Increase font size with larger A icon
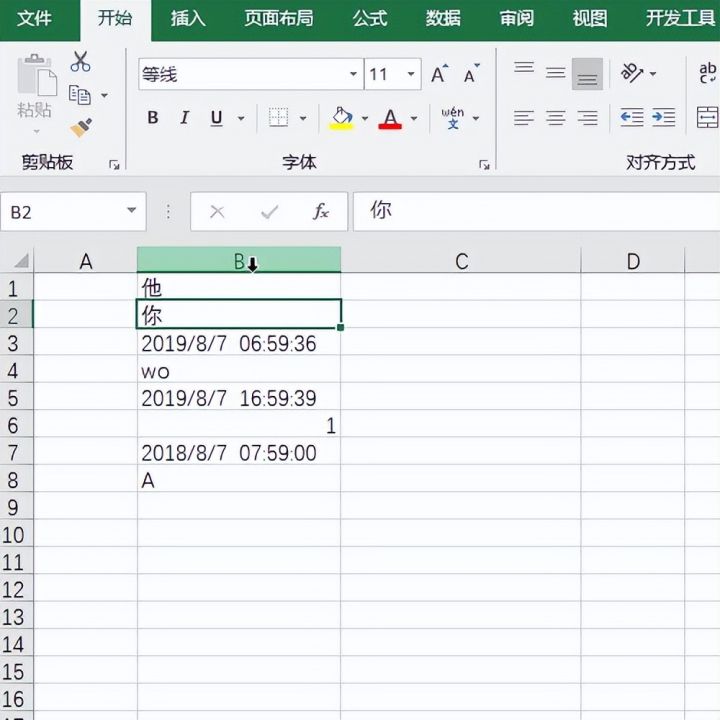Screen dimensions: 720x720 coord(439,73)
